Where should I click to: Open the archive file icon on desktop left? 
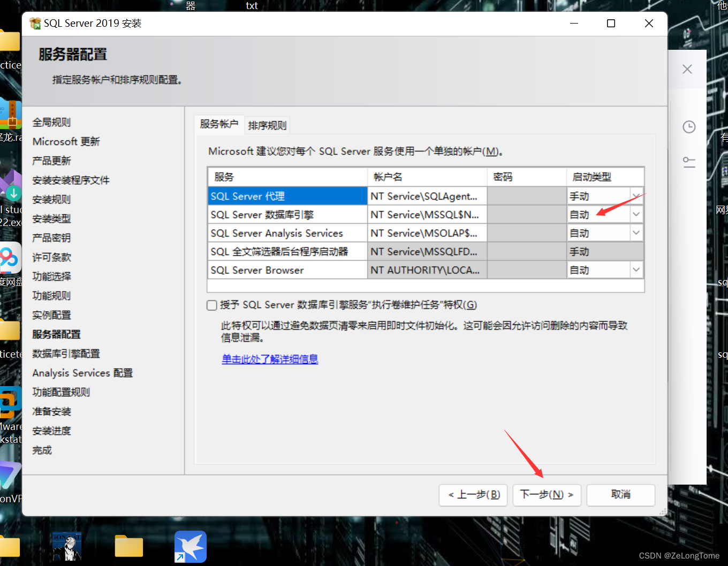point(11,114)
